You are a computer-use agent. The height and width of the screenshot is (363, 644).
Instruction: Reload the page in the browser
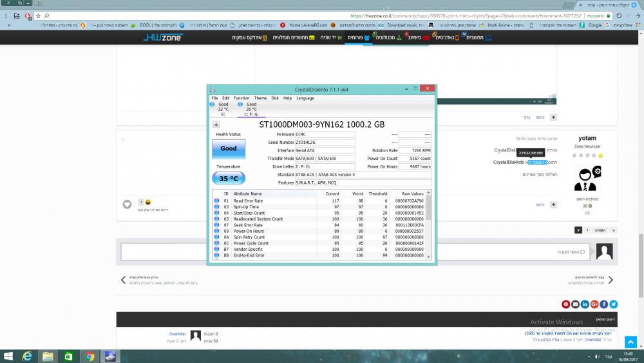pyautogui.click(x=619, y=15)
